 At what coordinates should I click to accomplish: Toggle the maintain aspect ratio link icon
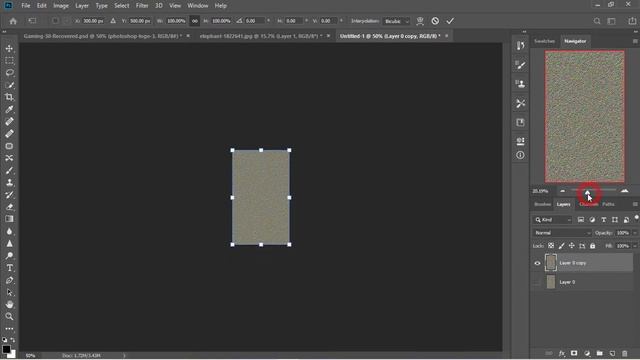[195, 21]
